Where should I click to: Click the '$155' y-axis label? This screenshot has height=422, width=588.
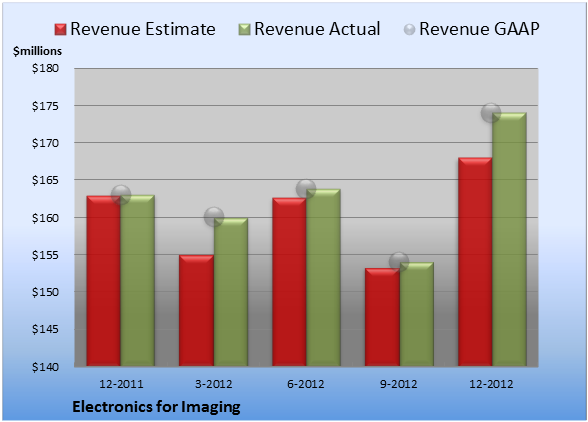click(45, 255)
